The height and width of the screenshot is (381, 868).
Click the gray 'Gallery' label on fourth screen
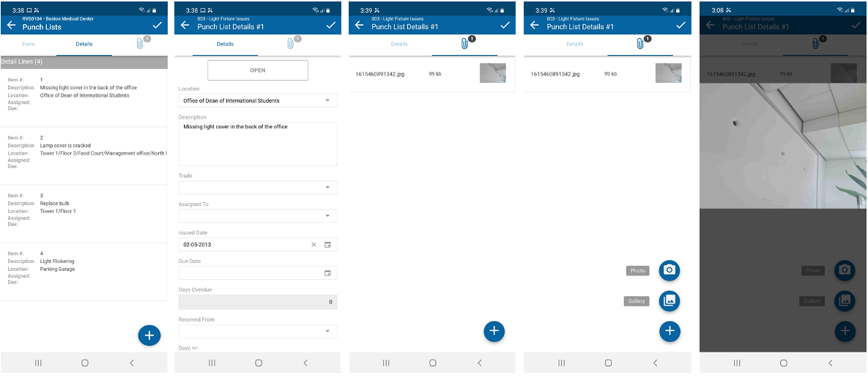click(637, 301)
